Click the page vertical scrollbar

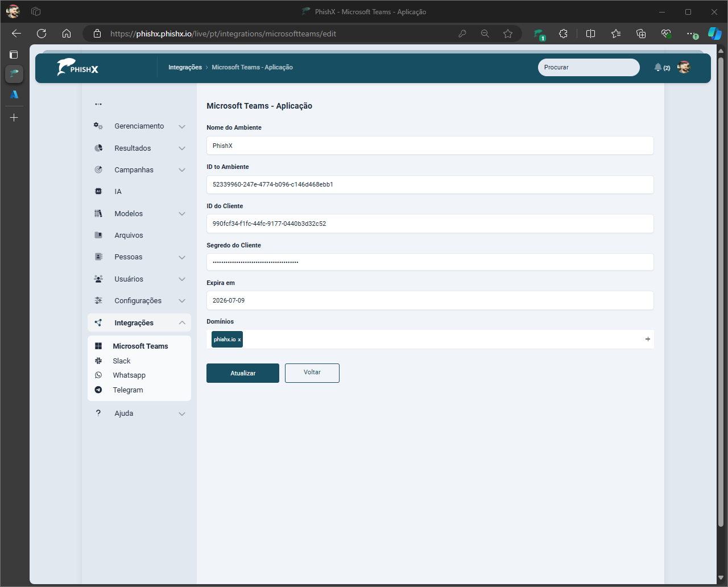[x=721, y=291]
